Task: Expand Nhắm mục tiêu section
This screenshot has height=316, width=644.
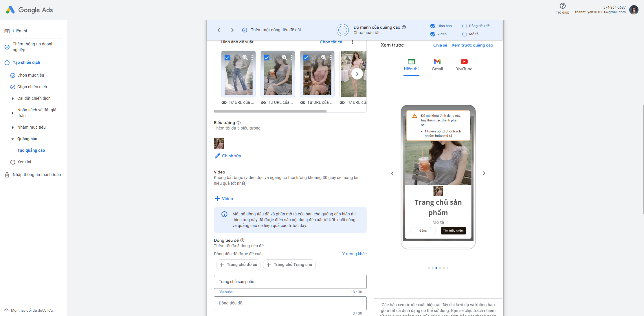Action: pyautogui.click(x=13, y=127)
